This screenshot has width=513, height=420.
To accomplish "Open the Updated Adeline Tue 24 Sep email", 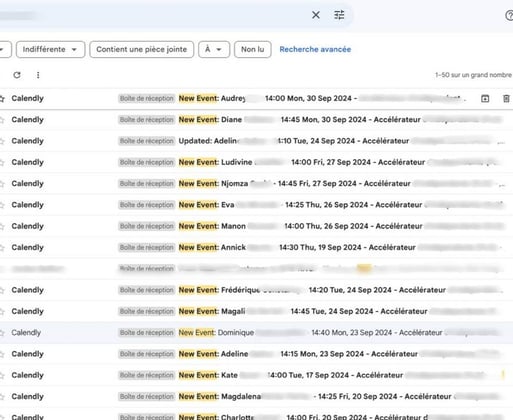I will pos(256,141).
